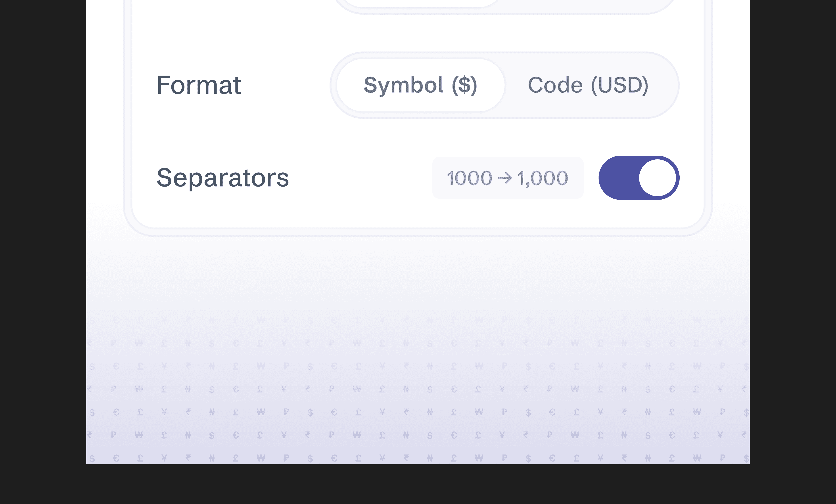Click the Format row label
The height and width of the screenshot is (504, 836).
tap(199, 85)
